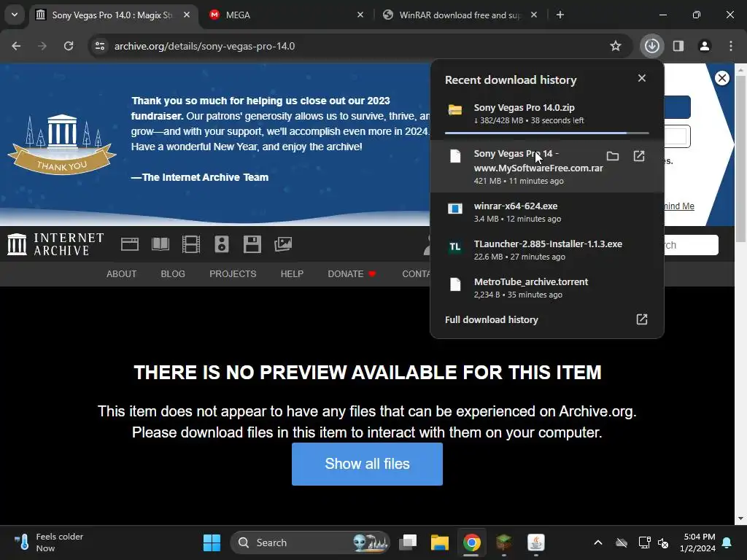
Task: Select MetroTube_archive.torrent download entry
Action: [547, 287]
